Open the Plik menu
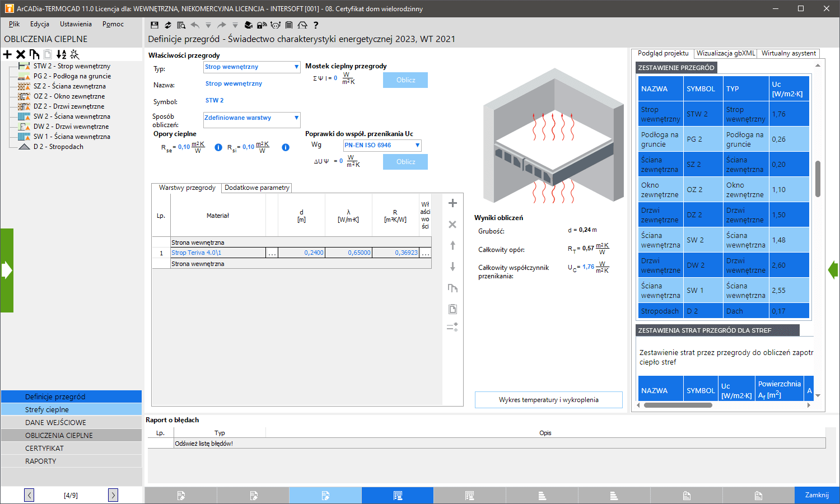 14,24
